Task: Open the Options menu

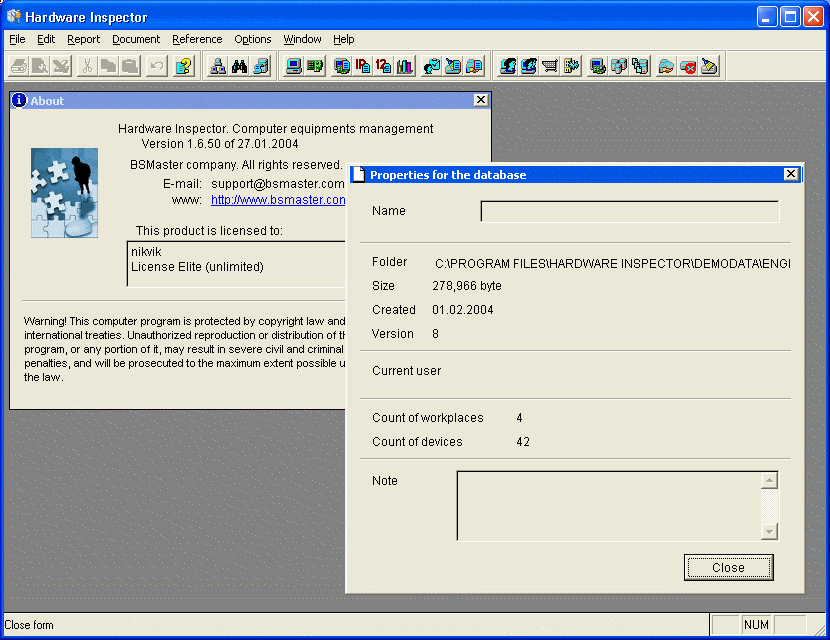Action: pos(252,39)
